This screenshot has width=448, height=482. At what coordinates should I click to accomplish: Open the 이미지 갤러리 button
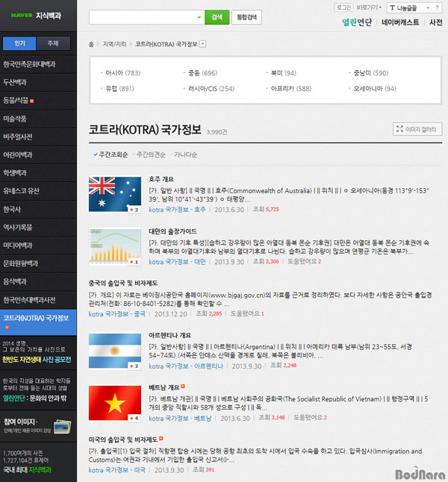[x=417, y=129]
